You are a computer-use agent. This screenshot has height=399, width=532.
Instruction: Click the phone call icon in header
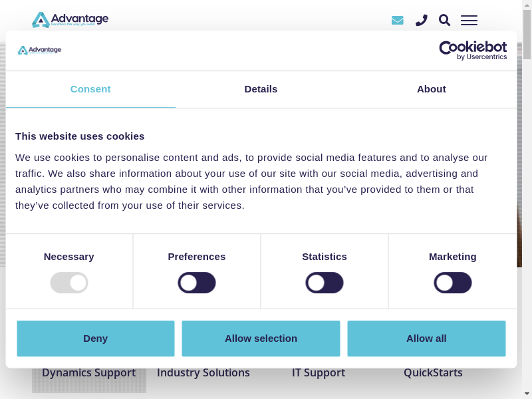point(421,20)
